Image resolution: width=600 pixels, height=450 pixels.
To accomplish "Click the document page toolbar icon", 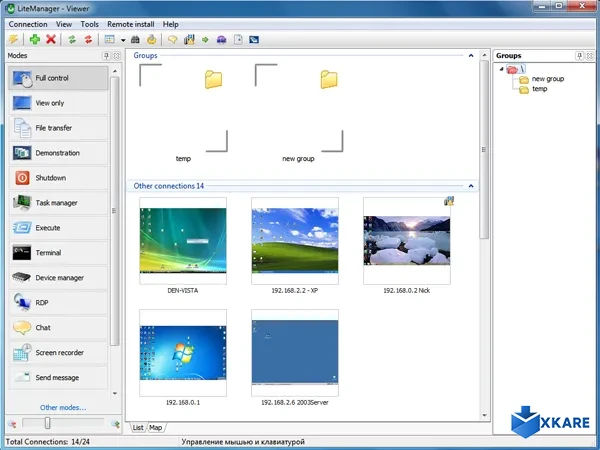I will [x=238, y=39].
